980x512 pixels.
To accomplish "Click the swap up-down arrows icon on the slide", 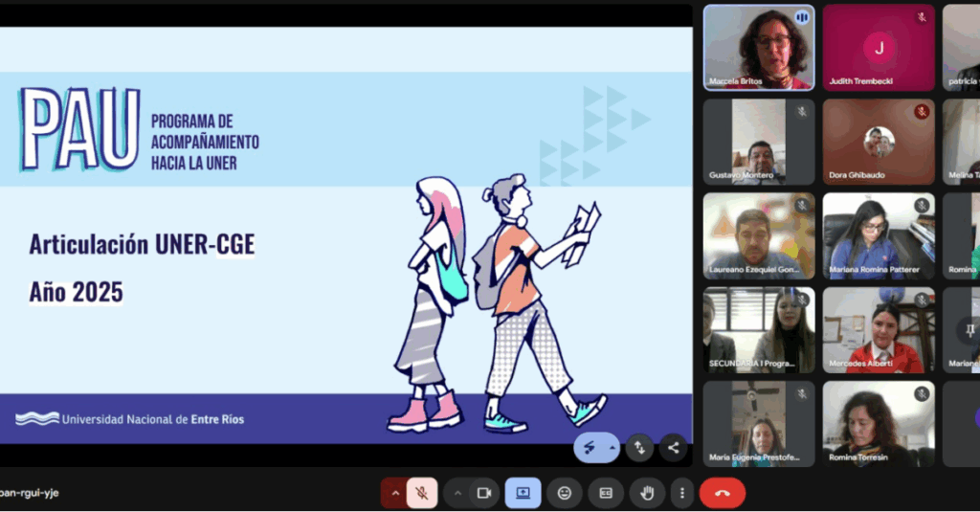I will click(639, 448).
